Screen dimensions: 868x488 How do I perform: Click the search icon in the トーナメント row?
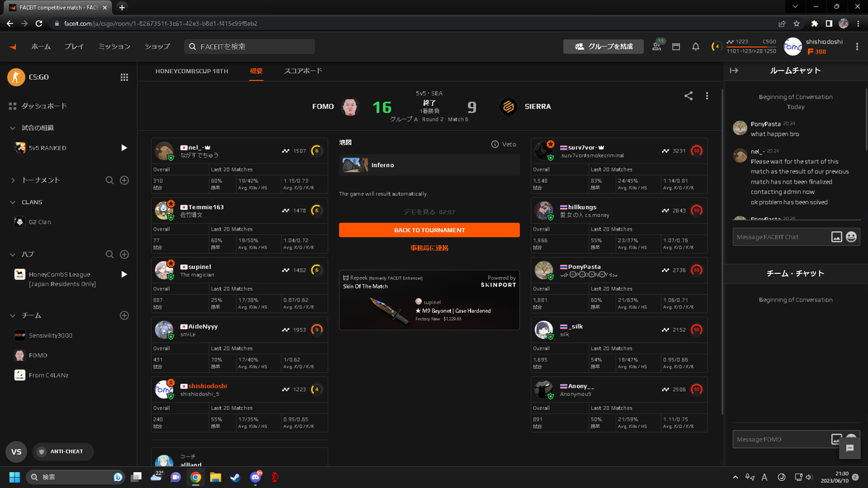tap(110, 180)
